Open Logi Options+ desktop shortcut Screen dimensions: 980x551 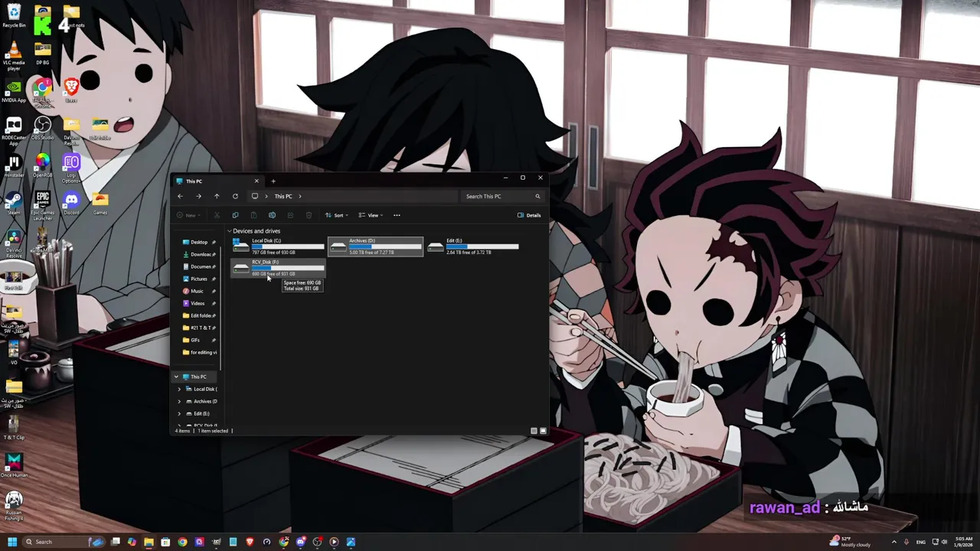tap(71, 169)
